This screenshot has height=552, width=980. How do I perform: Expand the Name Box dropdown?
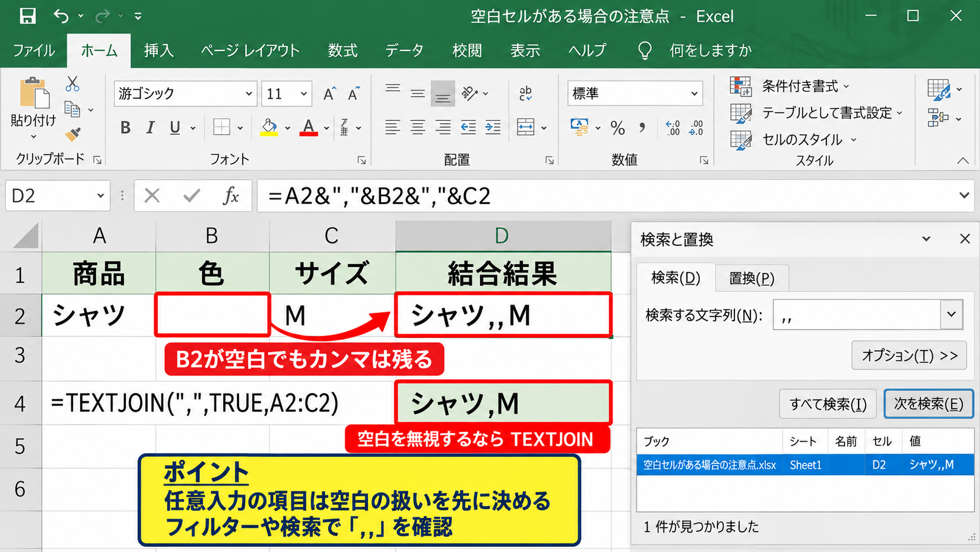pyautogui.click(x=100, y=196)
